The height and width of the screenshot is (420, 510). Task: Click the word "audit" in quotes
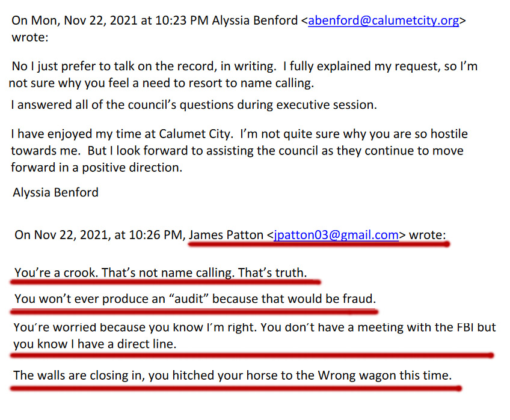coord(189,299)
